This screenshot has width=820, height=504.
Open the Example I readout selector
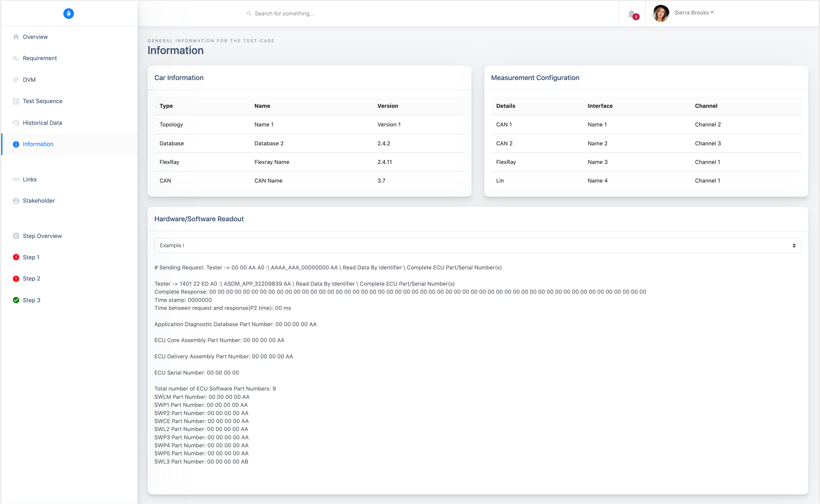tap(477, 245)
